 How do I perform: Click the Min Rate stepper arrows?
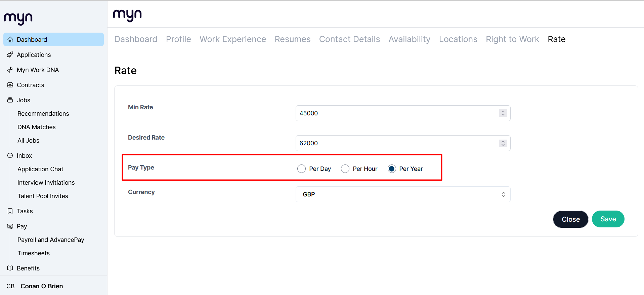pyautogui.click(x=503, y=113)
